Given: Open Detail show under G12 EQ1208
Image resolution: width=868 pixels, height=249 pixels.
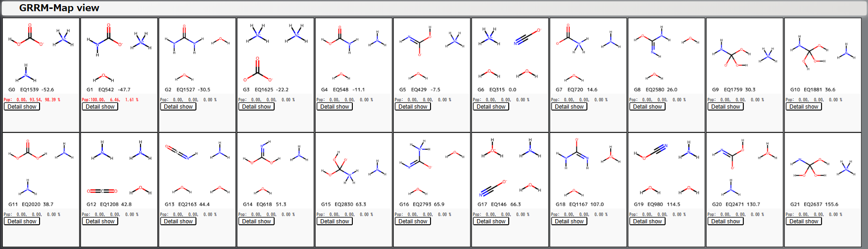Looking at the screenshot, I should pos(100,221).
